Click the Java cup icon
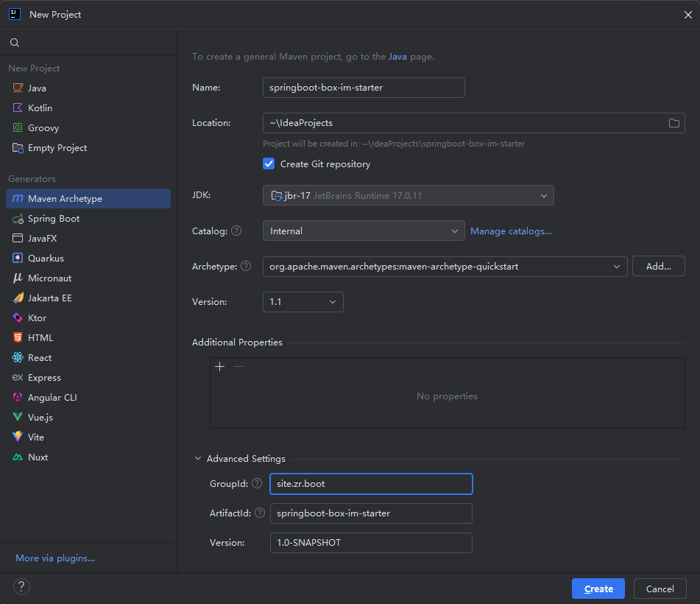 coord(18,88)
